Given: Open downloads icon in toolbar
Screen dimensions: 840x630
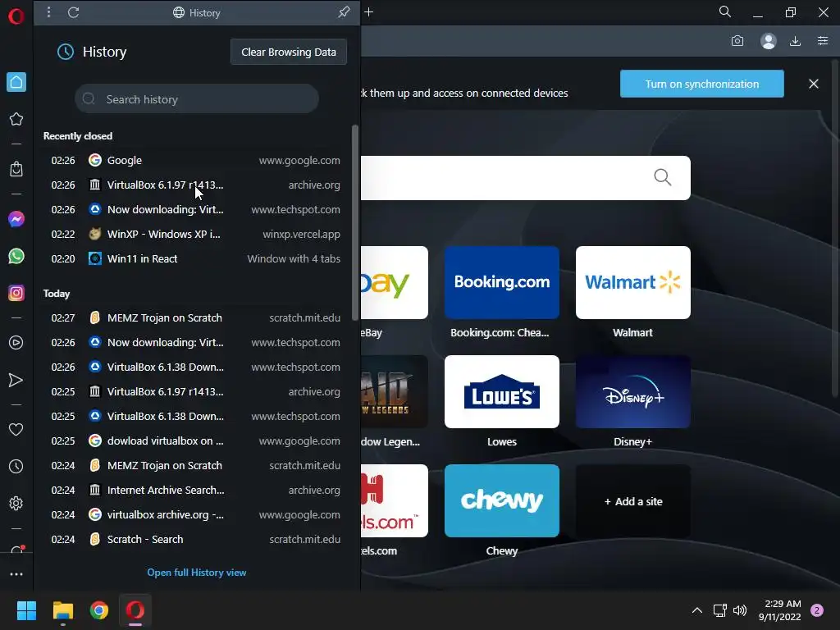Looking at the screenshot, I should [795, 41].
